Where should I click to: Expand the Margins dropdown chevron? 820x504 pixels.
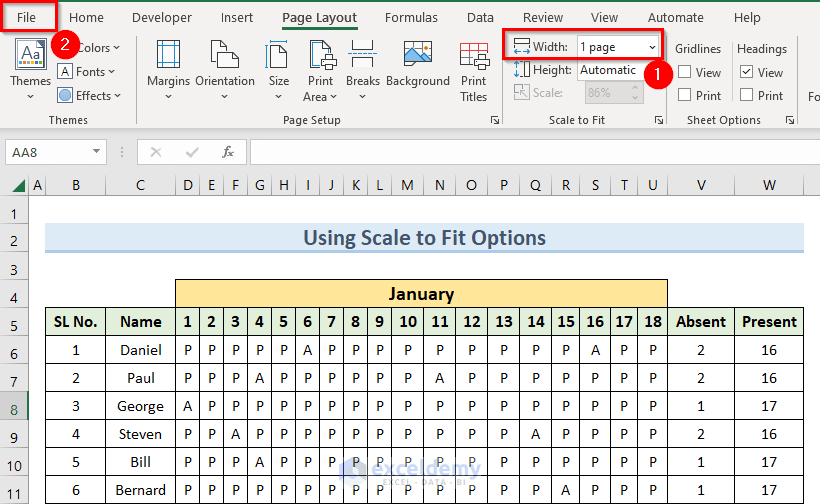pyautogui.click(x=168, y=97)
